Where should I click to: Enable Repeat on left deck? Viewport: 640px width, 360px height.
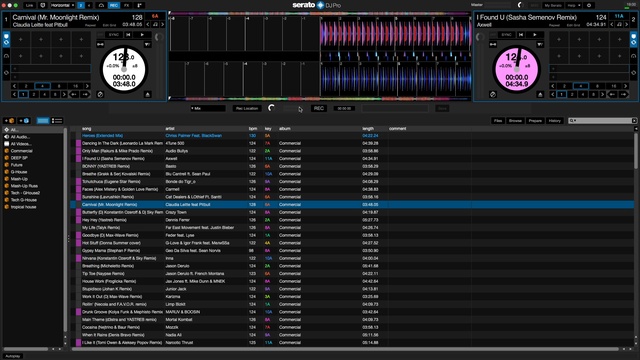[x=91, y=25]
